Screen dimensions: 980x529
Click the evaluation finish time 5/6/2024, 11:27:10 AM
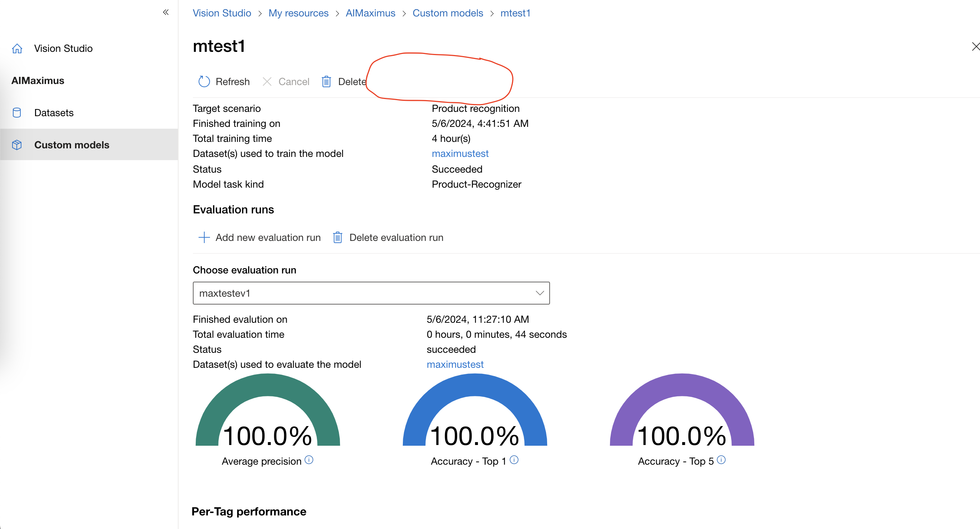pos(478,319)
